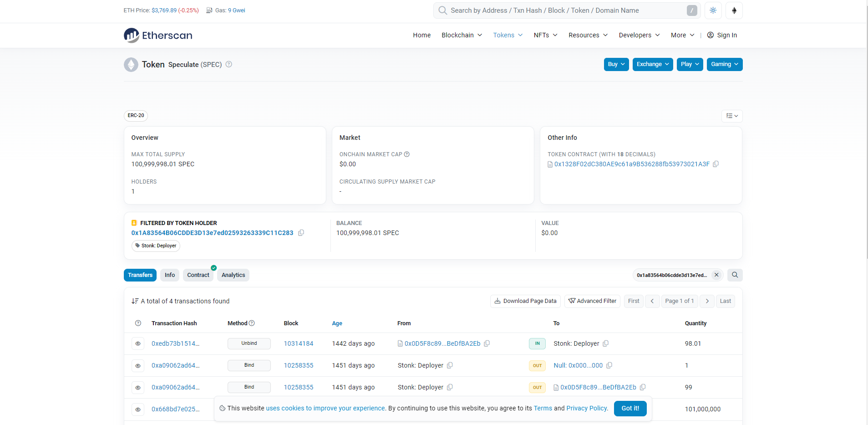Screen dimensions: 868x425
Task: Copy the token holder address 0x1A83564B06...
Action: [x=301, y=233]
